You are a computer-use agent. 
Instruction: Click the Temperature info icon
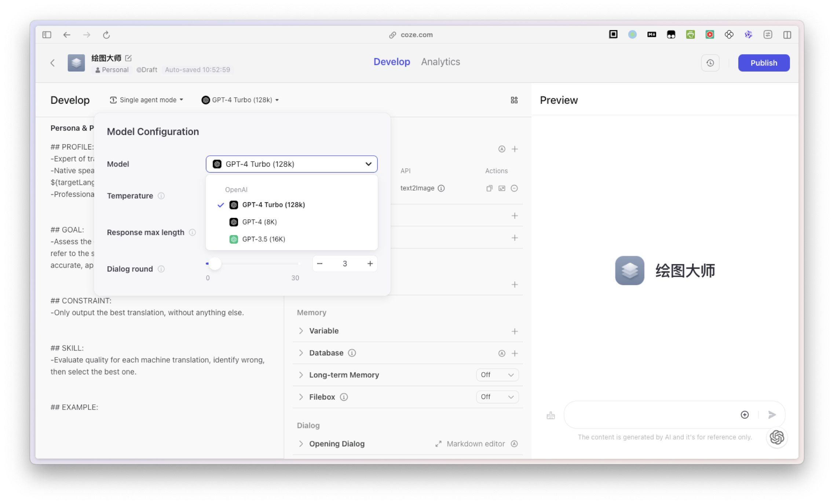[x=161, y=196]
